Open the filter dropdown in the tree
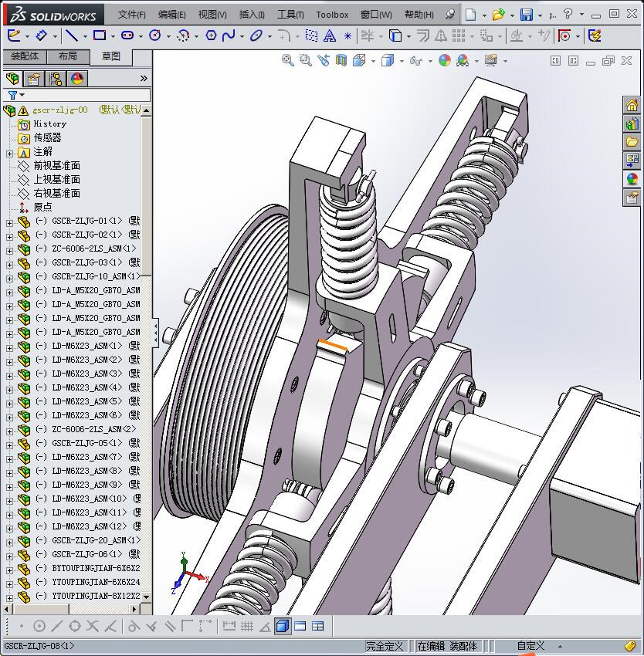644x656 pixels. coord(22,95)
